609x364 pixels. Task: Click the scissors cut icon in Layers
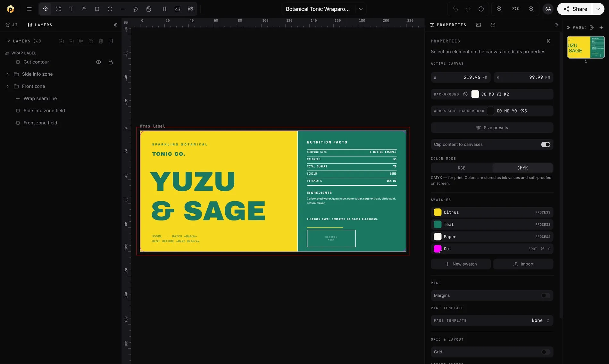tap(81, 41)
